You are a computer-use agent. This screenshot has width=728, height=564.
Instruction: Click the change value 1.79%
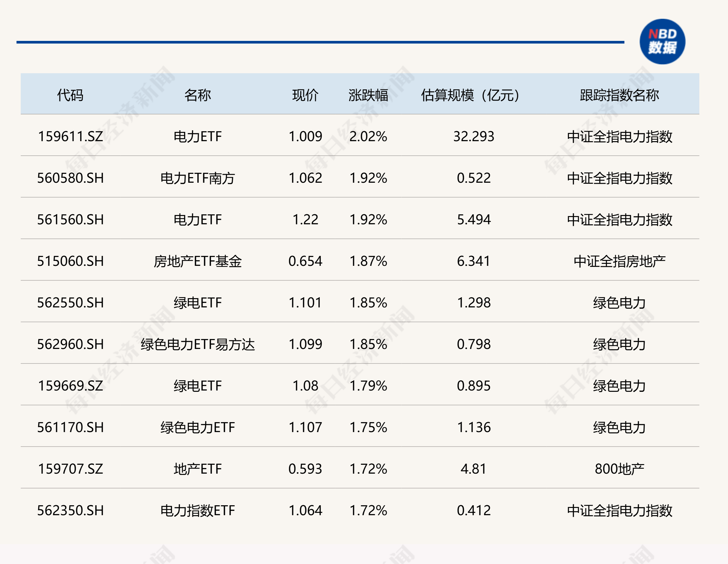368,386
